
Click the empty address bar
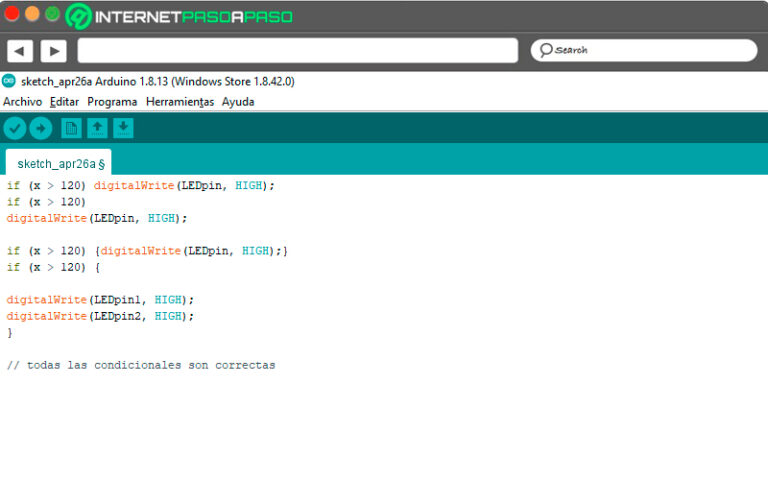(x=297, y=50)
